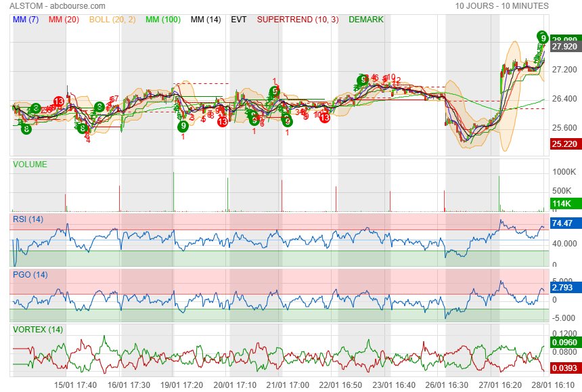Click the green 114K volume value tag
Screen dimensions: 582x392
click(x=561, y=204)
